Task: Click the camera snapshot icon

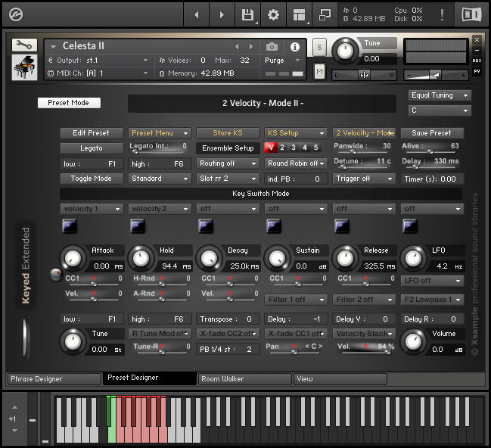Action: tap(272, 47)
